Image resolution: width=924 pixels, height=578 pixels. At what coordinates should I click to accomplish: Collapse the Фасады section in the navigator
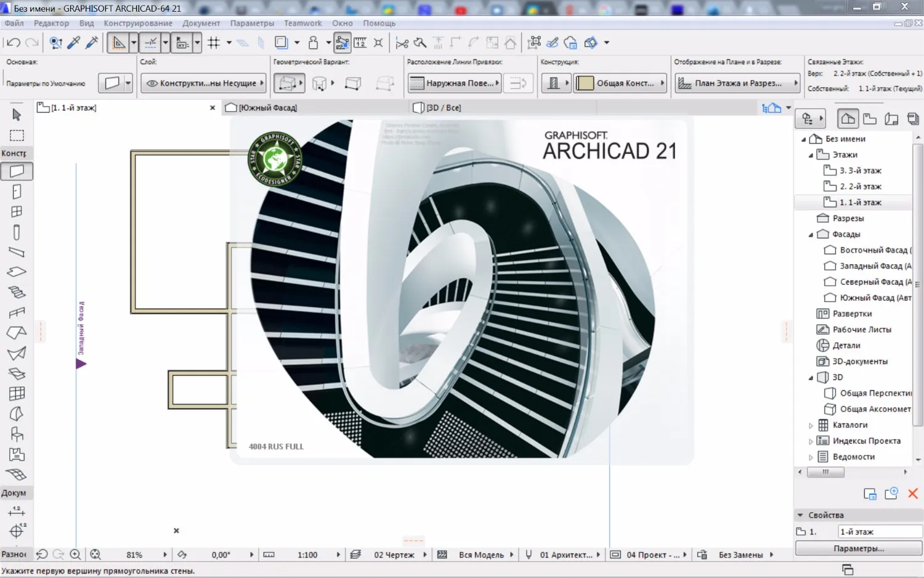coord(812,234)
